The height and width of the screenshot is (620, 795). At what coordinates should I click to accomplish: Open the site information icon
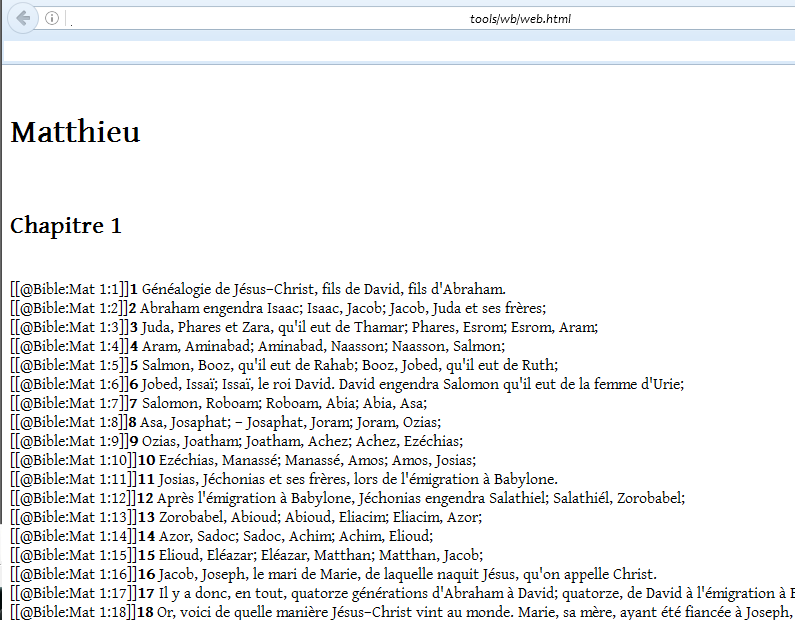pyautogui.click(x=52, y=18)
